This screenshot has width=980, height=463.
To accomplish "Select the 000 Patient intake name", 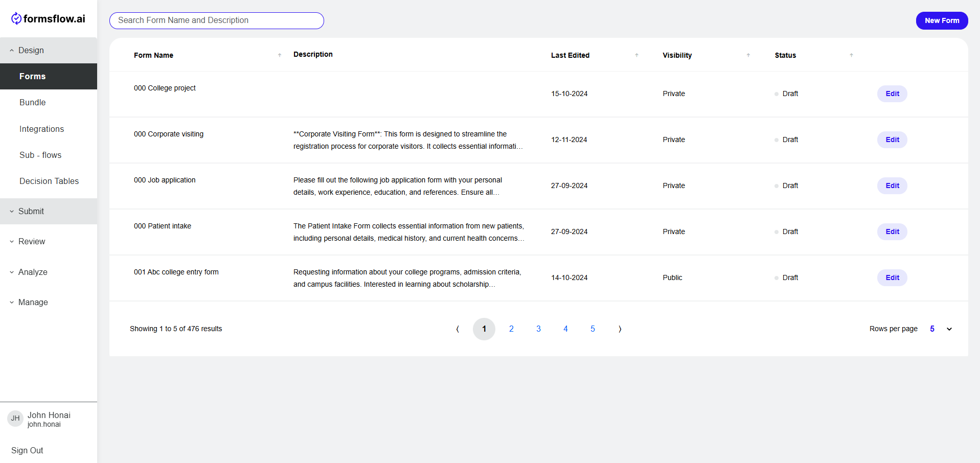I will tap(163, 226).
